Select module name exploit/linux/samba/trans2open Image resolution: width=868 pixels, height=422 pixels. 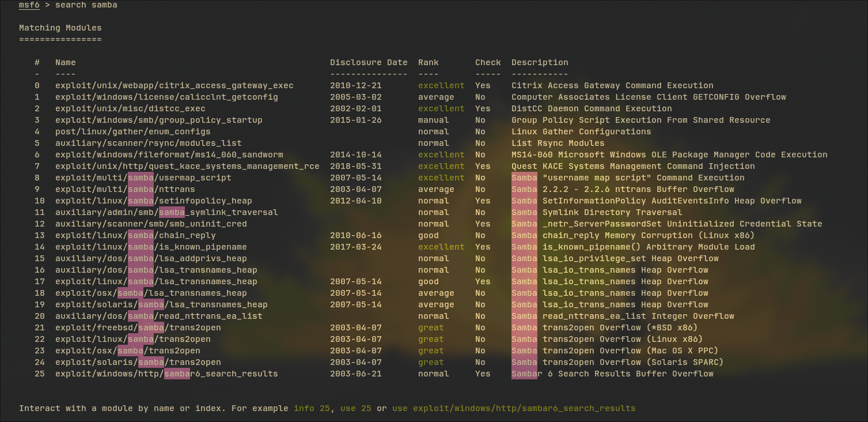[133, 339]
